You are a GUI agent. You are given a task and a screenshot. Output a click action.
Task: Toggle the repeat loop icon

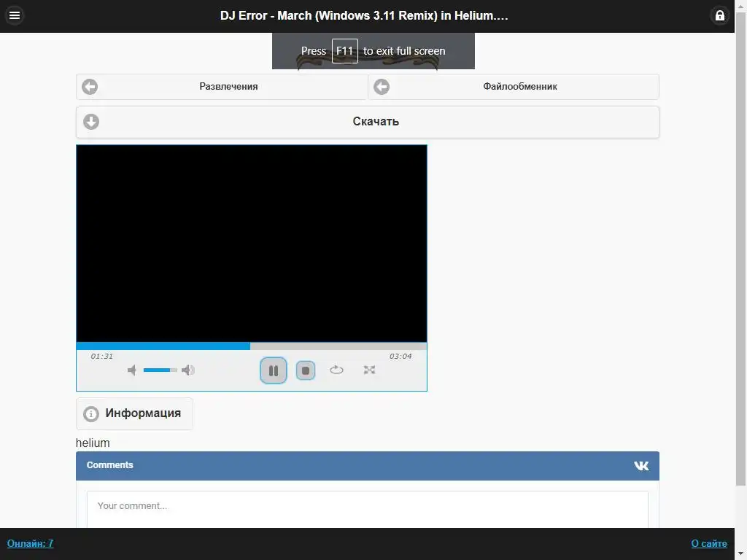click(336, 370)
